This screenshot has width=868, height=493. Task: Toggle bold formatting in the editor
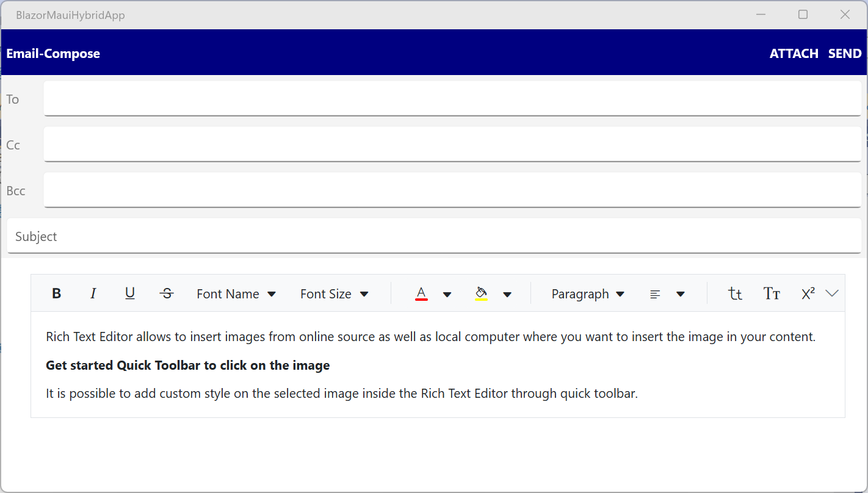(56, 293)
